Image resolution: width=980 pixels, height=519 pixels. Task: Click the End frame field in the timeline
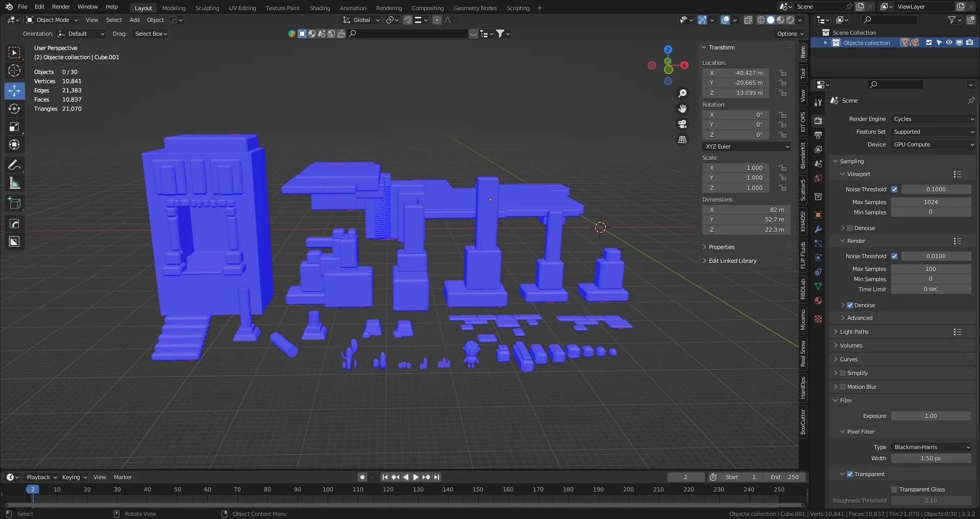point(785,477)
